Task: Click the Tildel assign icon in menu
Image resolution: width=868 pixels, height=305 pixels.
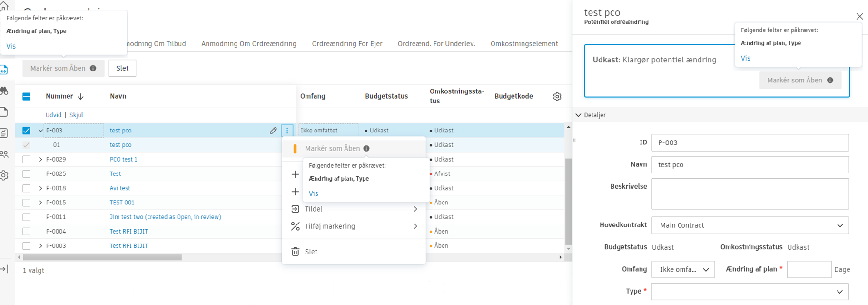Action: (x=296, y=209)
